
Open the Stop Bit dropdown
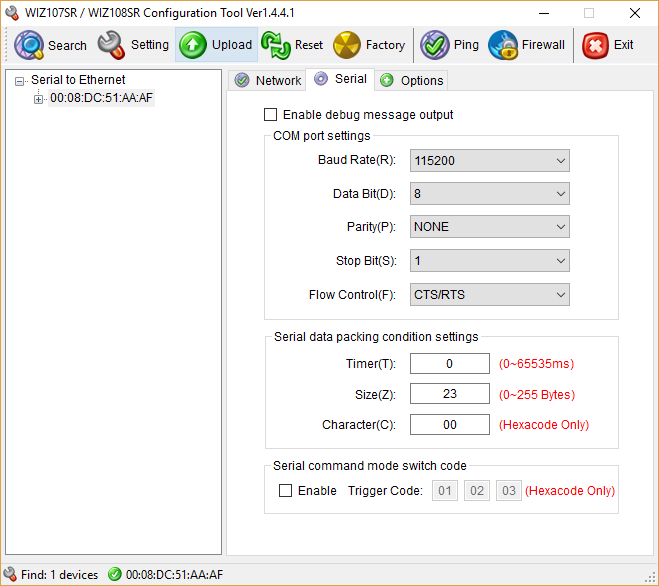click(490, 261)
